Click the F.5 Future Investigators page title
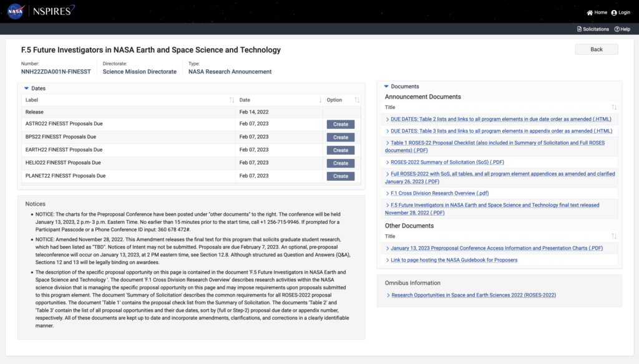This screenshot has width=639, height=364. 151,50
